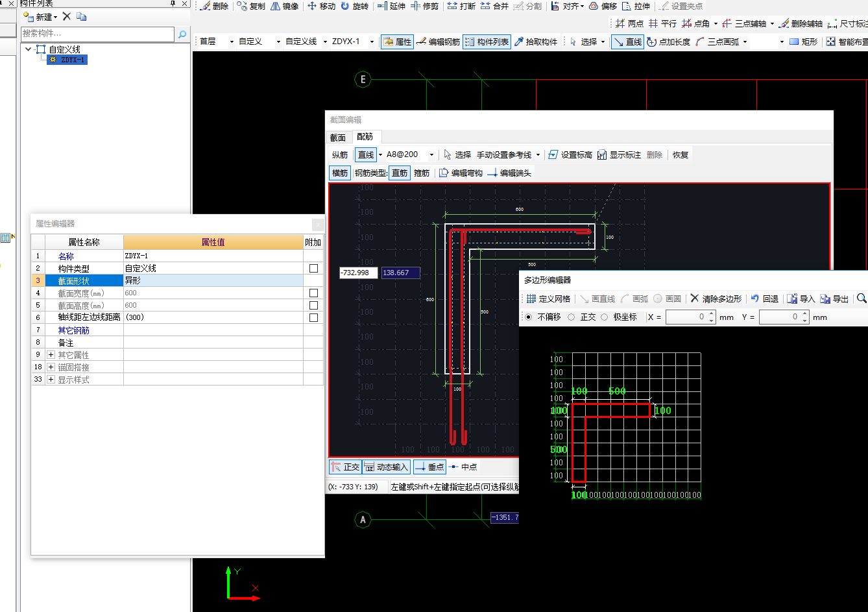Select the 复制 (copy) tool

[x=251, y=6]
